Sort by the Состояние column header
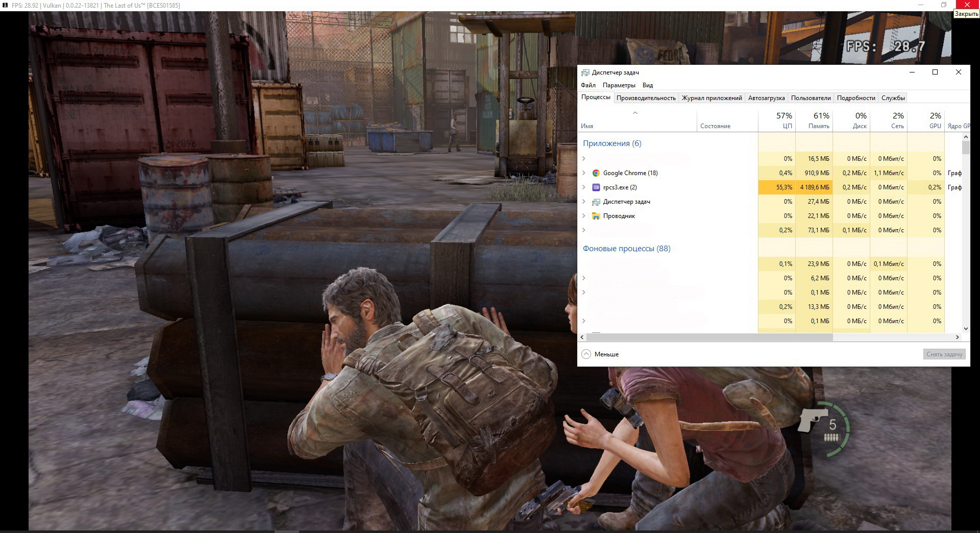980x533 pixels. 727,120
